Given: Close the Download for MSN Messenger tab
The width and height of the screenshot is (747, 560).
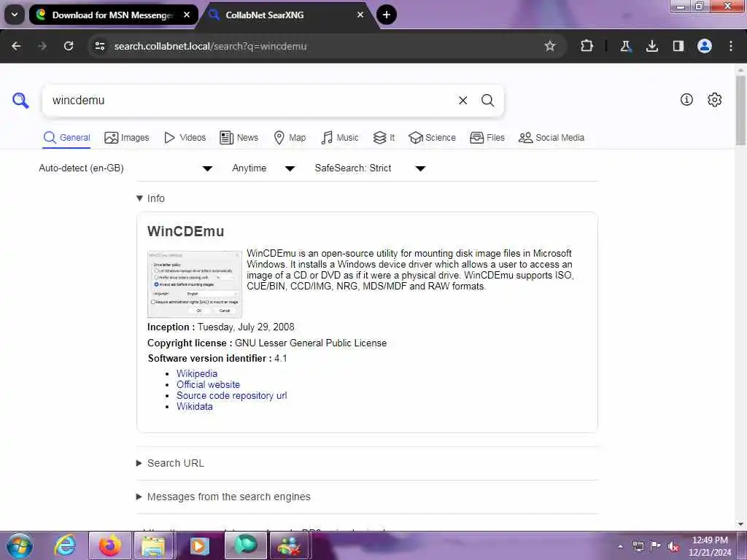Looking at the screenshot, I should pos(187,15).
